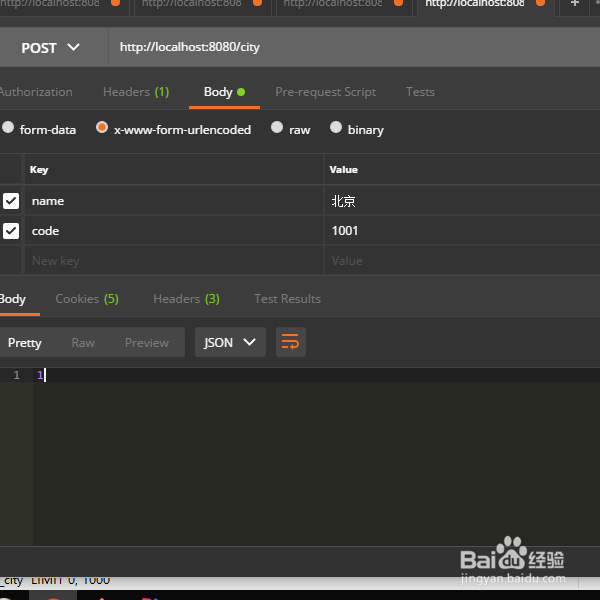
Task: Open the response Cookies (5) tab
Action: 87,299
